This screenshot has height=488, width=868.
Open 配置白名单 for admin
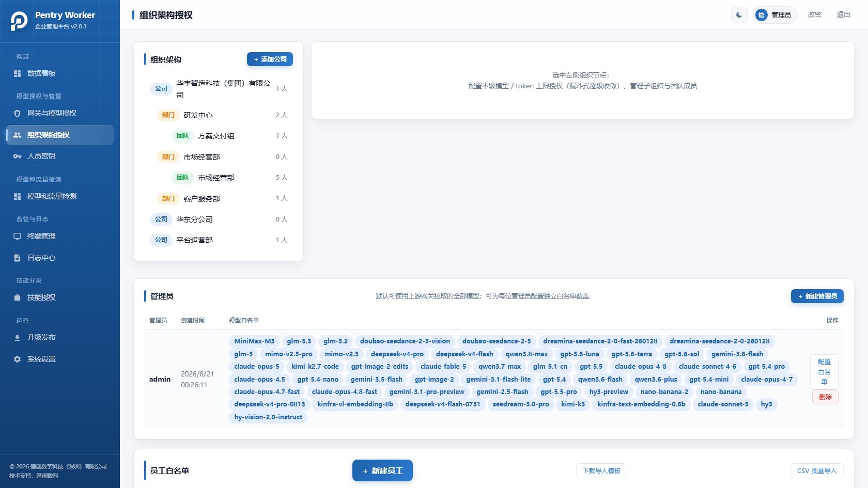tap(825, 372)
